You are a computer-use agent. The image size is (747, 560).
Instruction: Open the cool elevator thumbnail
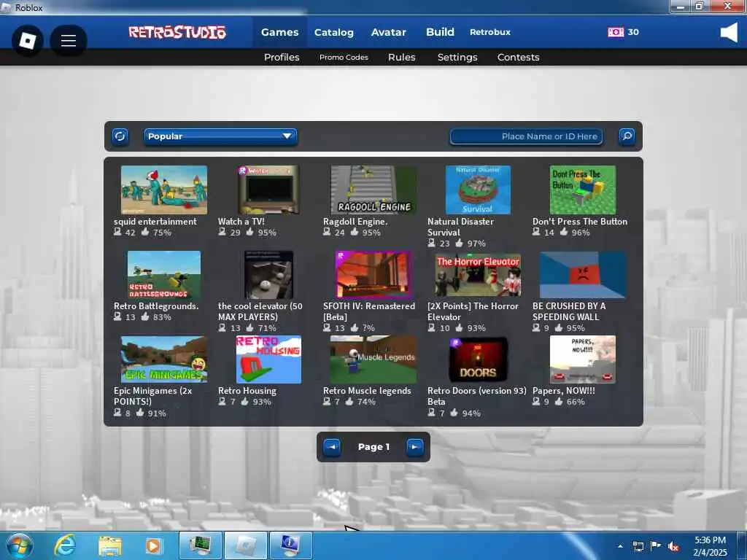(x=268, y=275)
